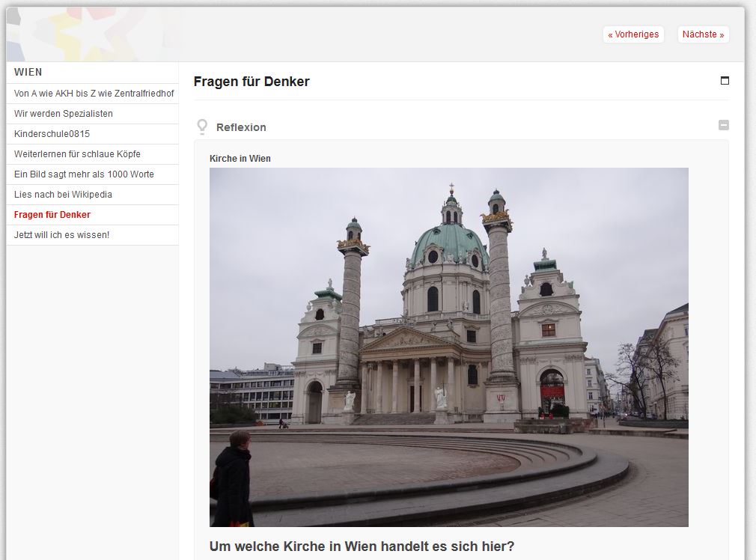Viewport: 756px width, 560px height.
Task: Select 'Kinderschule0815' in the sidebar
Action: [93, 134]
